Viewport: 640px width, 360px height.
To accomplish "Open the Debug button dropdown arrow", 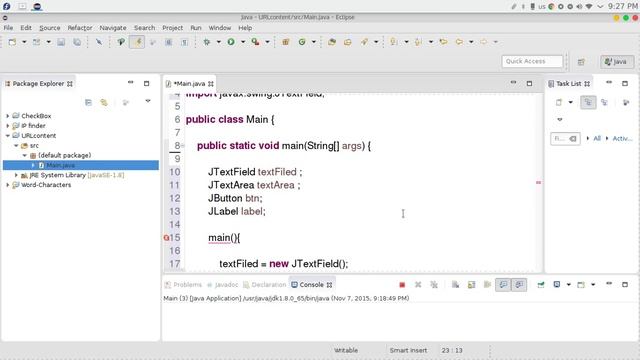I will (x=218, y=42).
